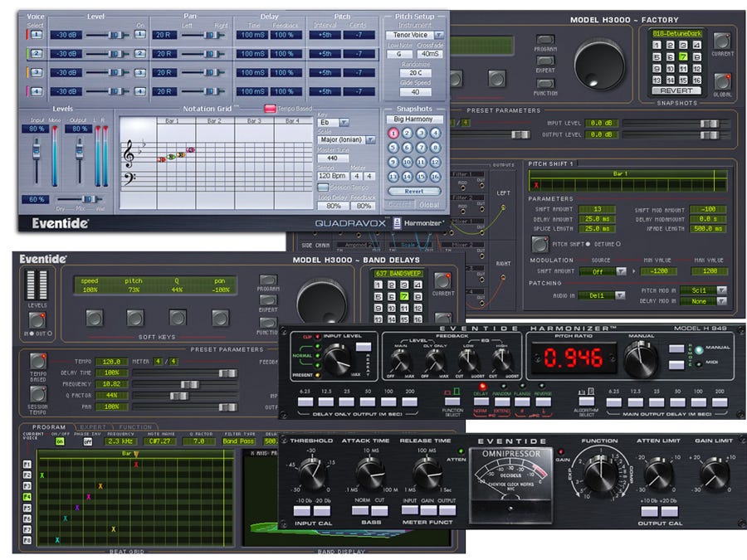
Task: Click the H949 PITCH RATIO manual knob
Action: (642, 358)
